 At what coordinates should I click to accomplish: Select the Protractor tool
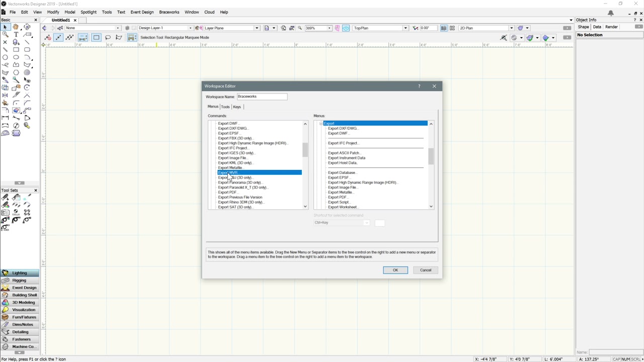(x=5, y=133)
